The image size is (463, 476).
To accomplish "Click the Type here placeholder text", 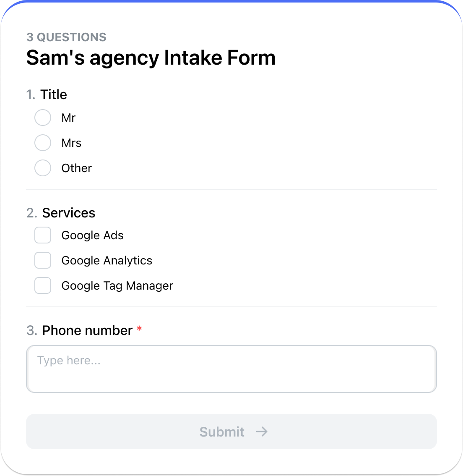I will coord(68,360).
